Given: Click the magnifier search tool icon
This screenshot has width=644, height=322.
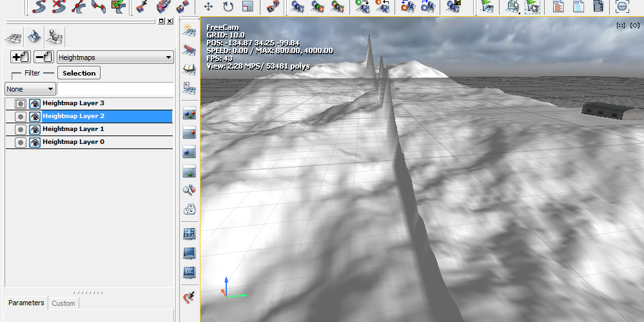Looking at the screenshot, I should pos(189,190).
